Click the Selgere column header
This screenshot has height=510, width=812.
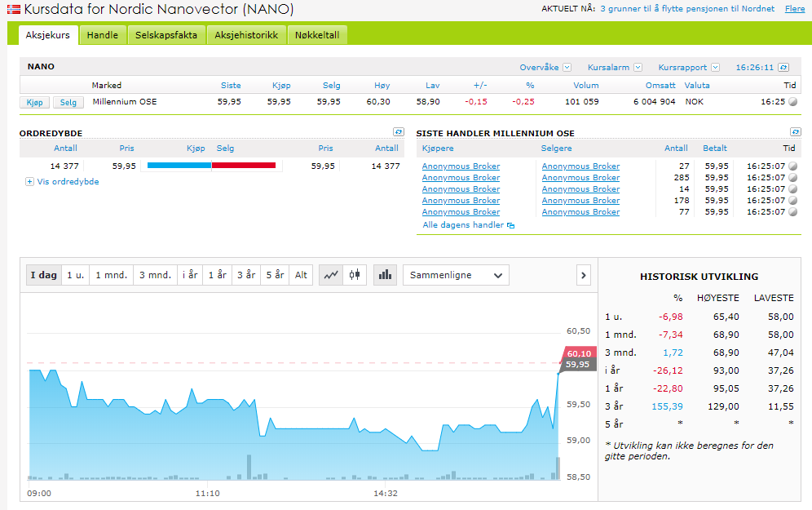[x=556, y=149]
